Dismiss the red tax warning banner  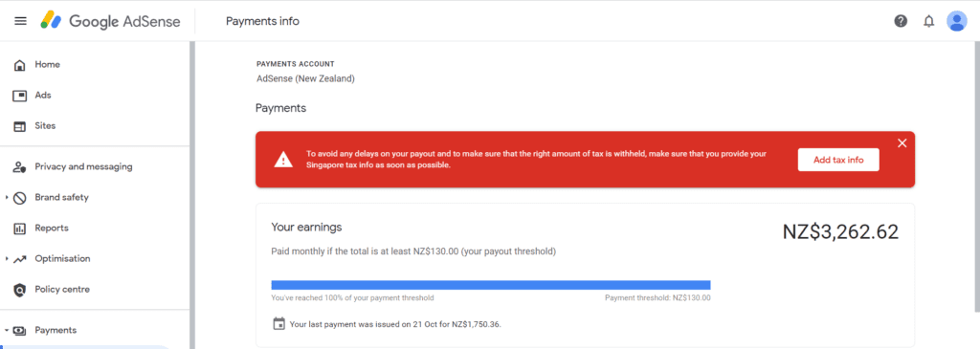(902, 143)
